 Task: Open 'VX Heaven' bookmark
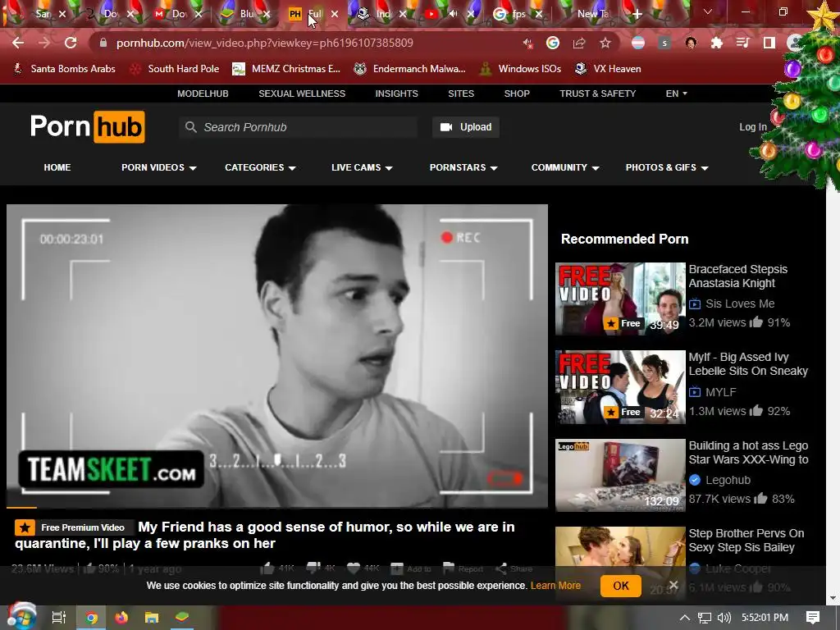tap(608, 69)
